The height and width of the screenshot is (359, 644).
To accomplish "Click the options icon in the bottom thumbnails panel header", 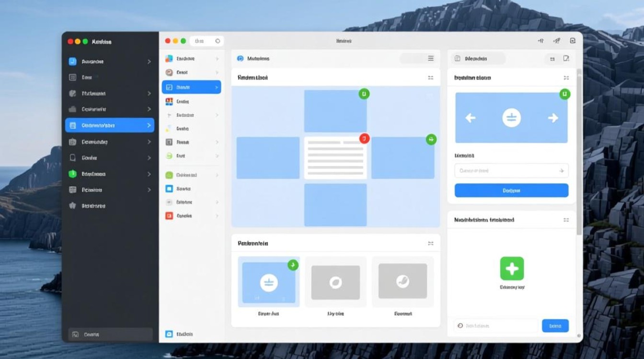I will pos(430,243).
